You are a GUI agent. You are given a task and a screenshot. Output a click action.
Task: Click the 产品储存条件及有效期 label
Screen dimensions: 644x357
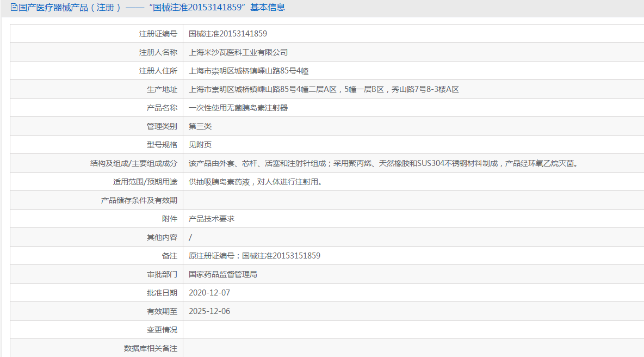139,200
